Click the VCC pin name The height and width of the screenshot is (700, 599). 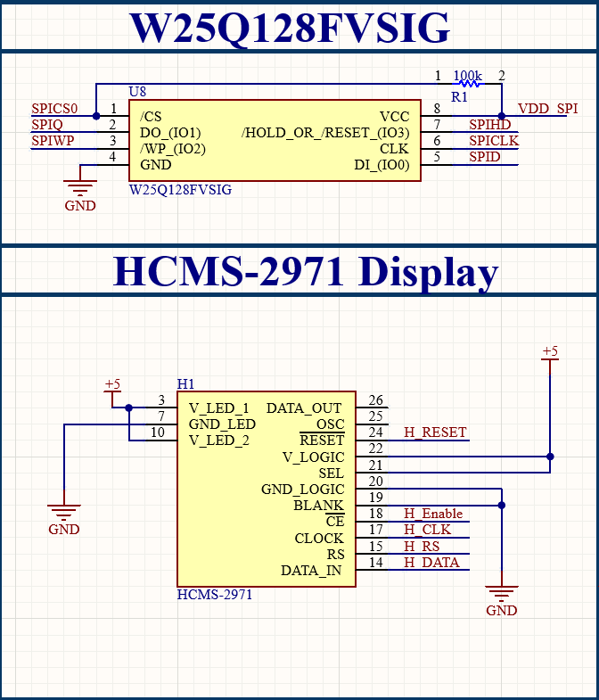click(x=395, y=117)
